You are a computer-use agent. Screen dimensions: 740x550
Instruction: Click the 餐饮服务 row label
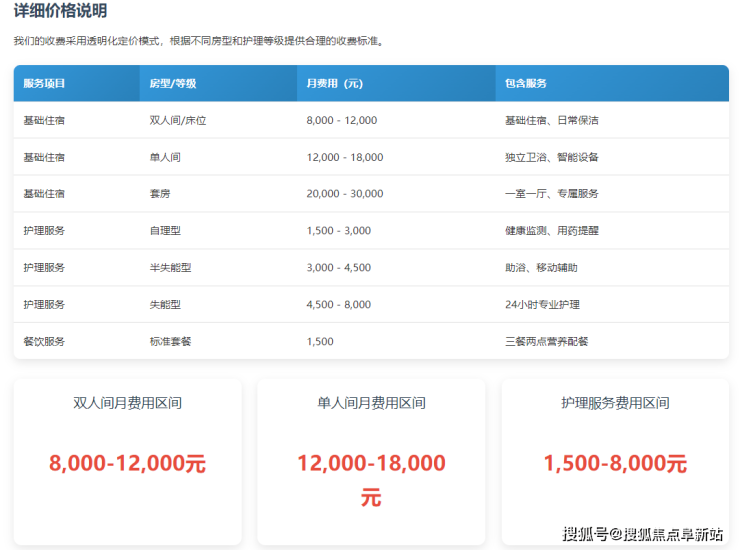click(x=44, y=341)
